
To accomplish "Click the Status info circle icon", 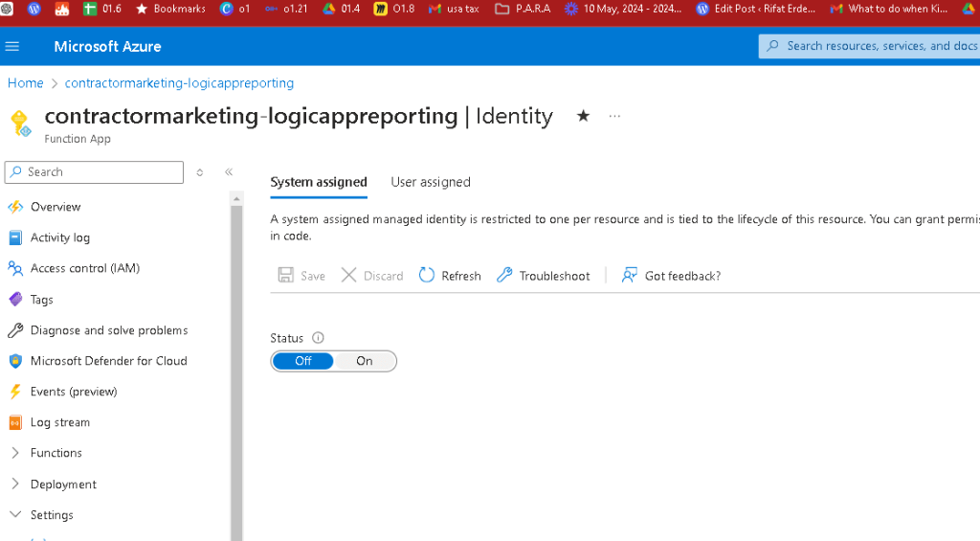I will pyautogui.click(x=318, y=338).
